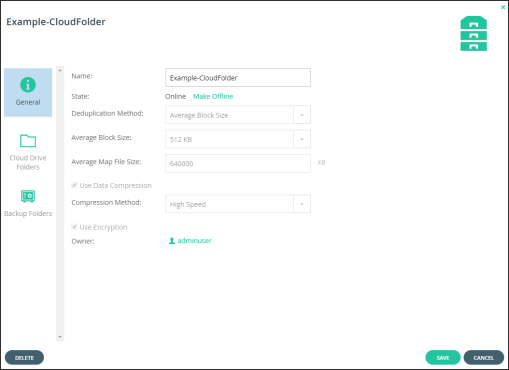The image size is (509, 370).
Task: Close the dialog with the X icon
Action: pyautogui.click(x=503, y=7)
